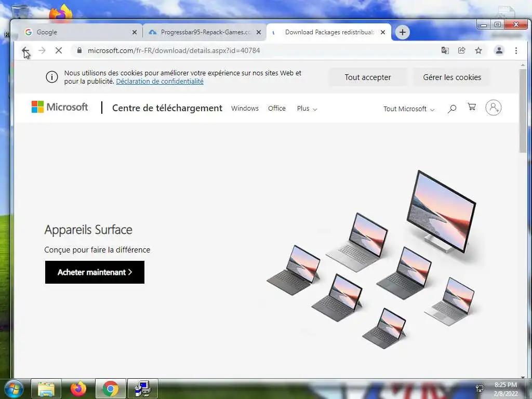Image resolution: width=532 pixels, height=399 pixels.
Task: Click the Appareils Surface heading
Action: tap(88, 230)
